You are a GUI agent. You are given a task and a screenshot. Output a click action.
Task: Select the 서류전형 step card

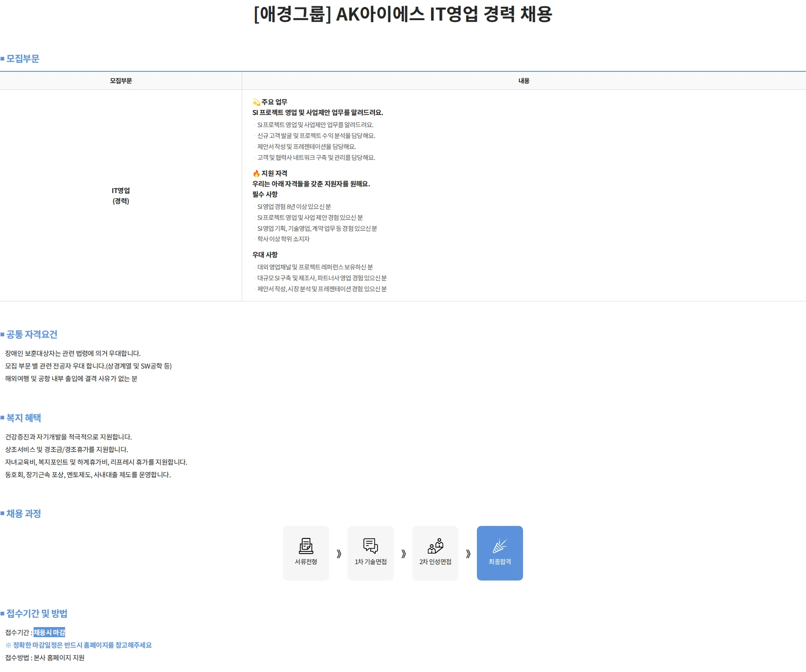click(x=306, y=553)
